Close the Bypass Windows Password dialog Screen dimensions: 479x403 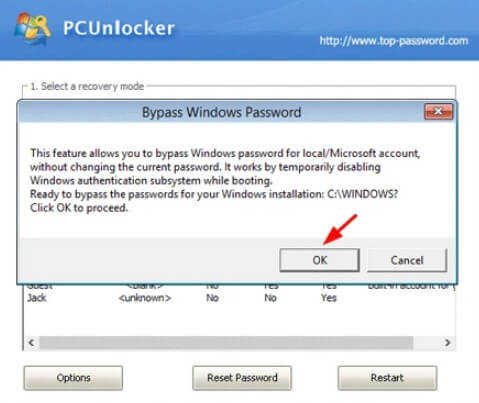pos(438,111)
